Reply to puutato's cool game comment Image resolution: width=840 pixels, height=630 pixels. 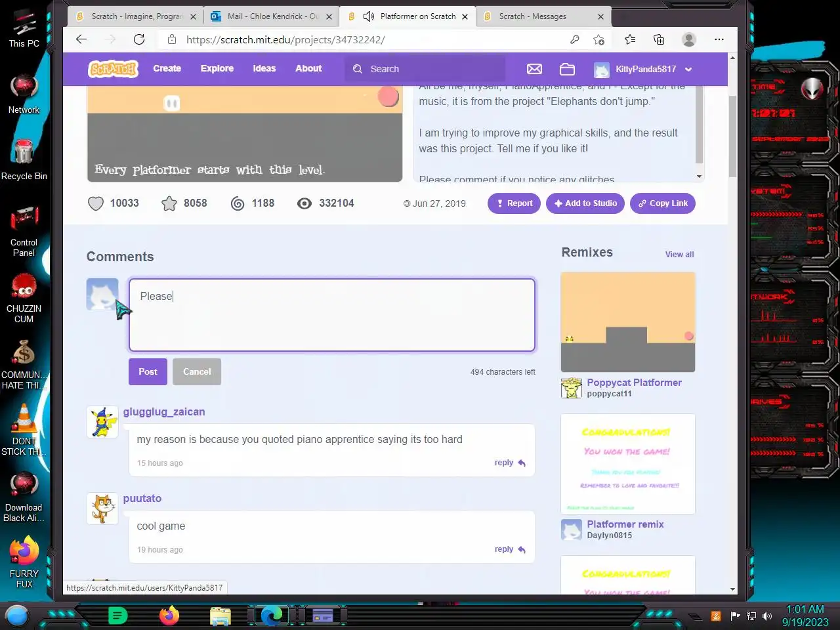coord(510,549)
